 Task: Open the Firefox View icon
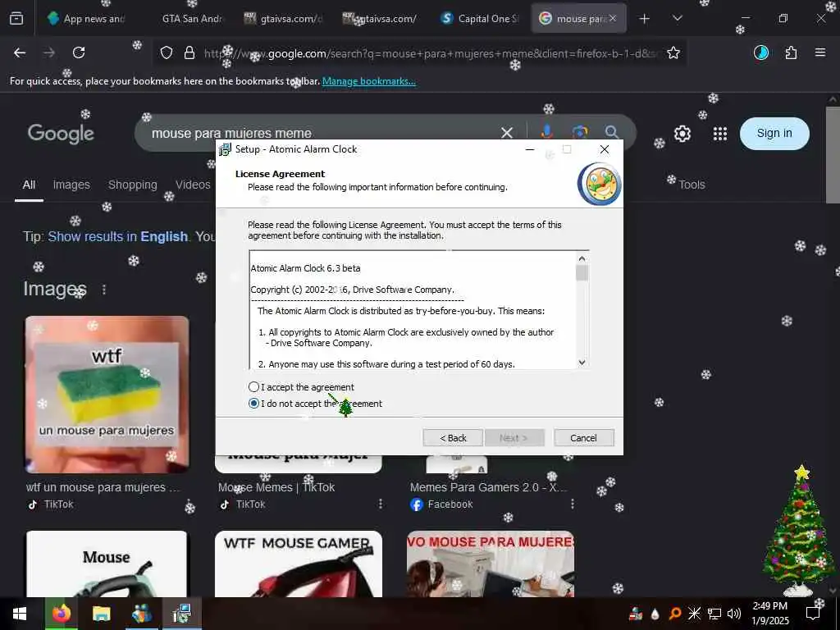coord(16,19)
